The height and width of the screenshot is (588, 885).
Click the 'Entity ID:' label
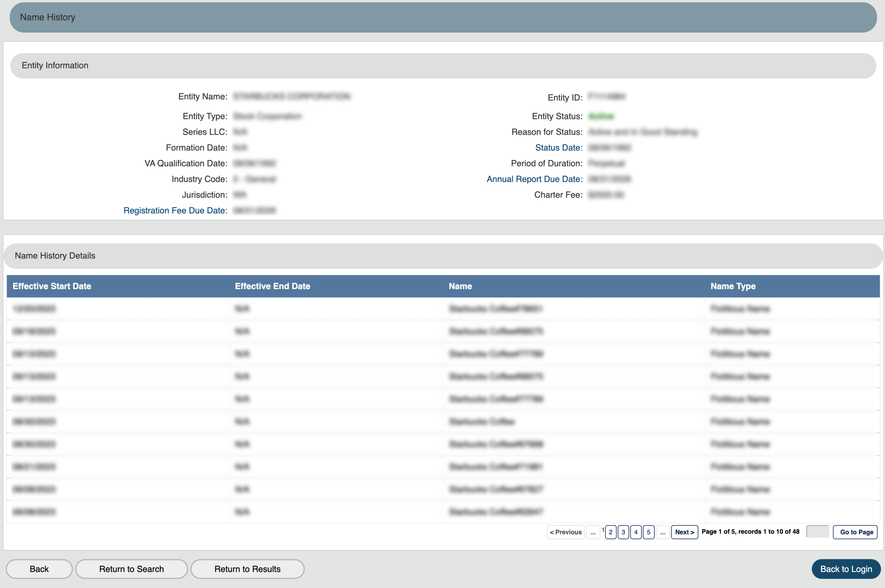point(565,98)
